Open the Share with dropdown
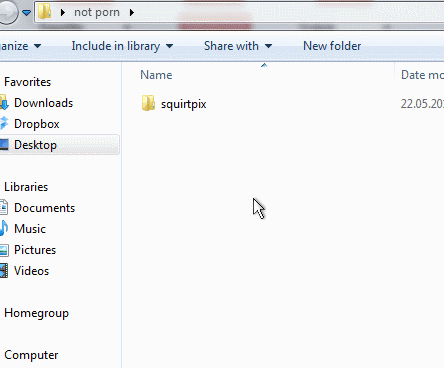 (238, 46)
